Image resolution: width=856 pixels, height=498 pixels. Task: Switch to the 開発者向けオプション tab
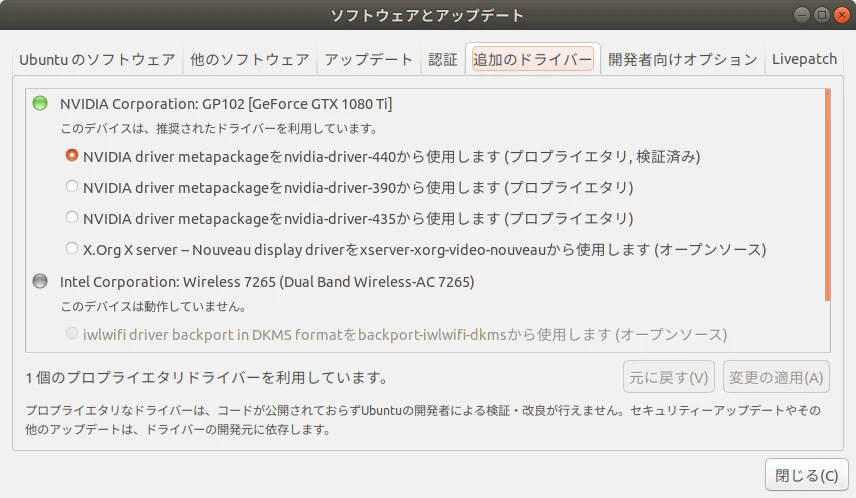coord(682,59)
